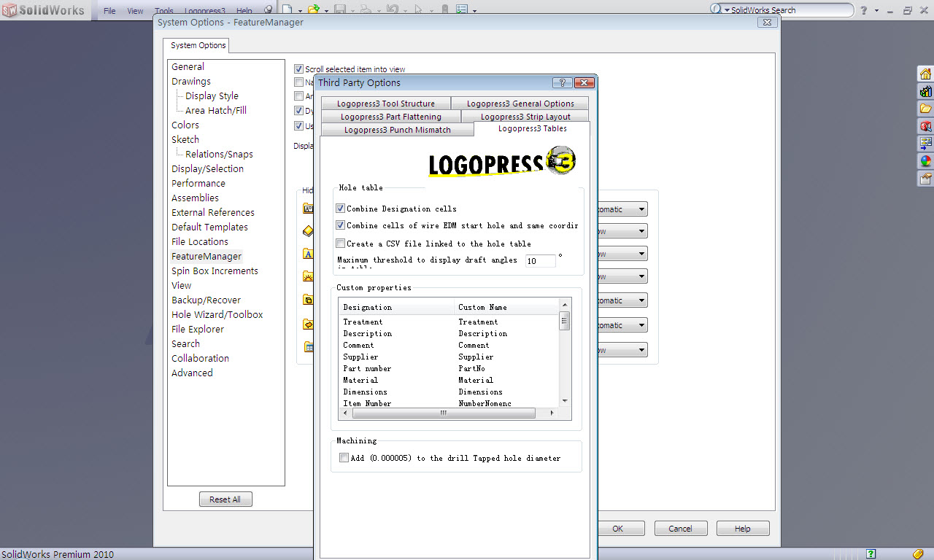Expand the Options toolbar dropdown arrow

(475, 11)
